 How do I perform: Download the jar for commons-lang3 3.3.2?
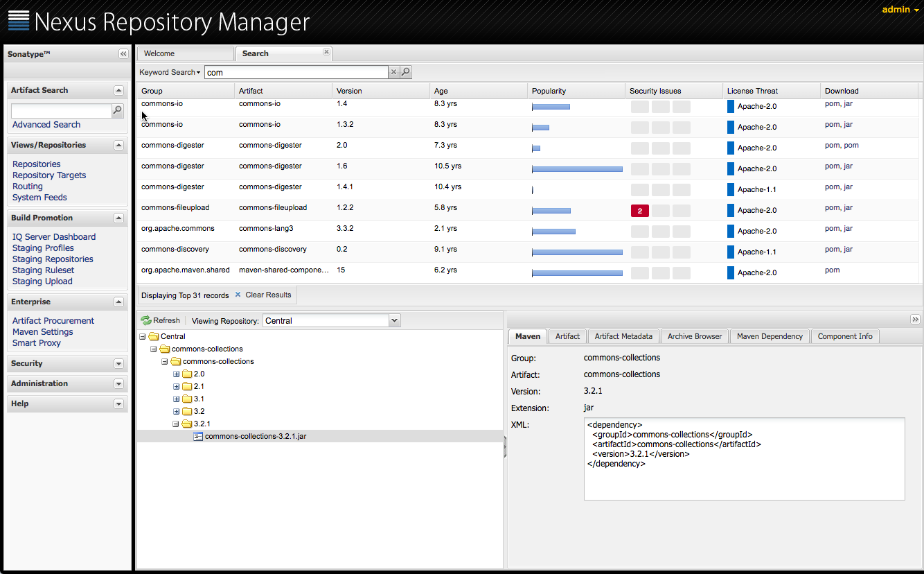click(848, 229)
